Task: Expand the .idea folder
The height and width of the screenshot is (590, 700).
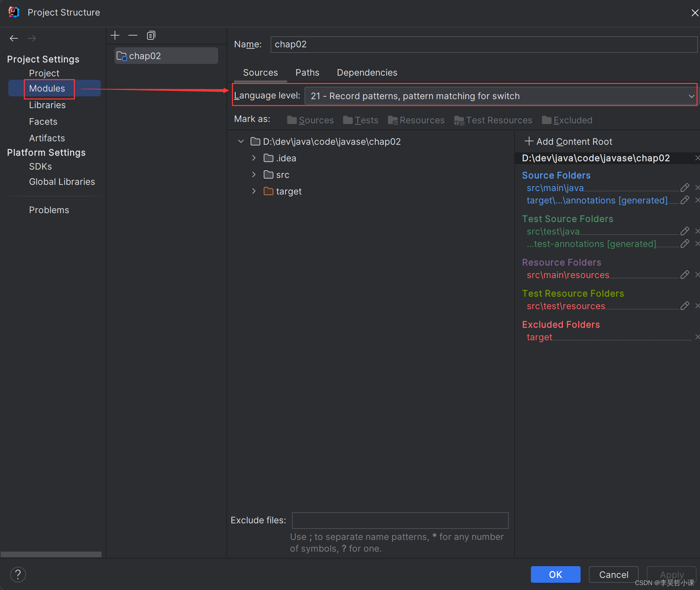Action: tap(254, 158)
